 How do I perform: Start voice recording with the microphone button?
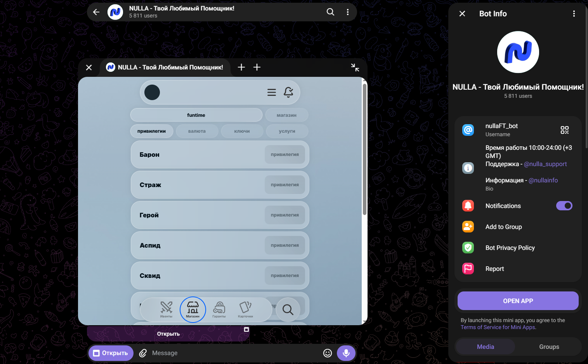tap(346, 353)
